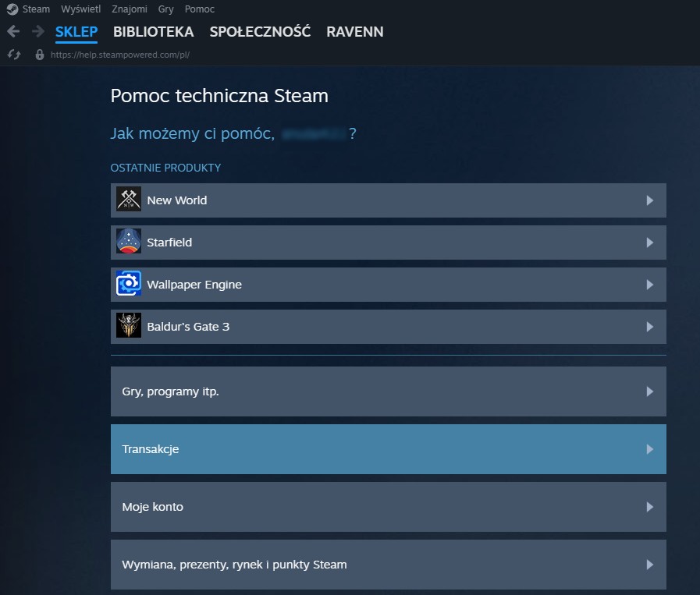This screenshot has height=595, width=700.
Task: Expand the Baldur's Gate 3 row arrow
Action: [649, 327]
